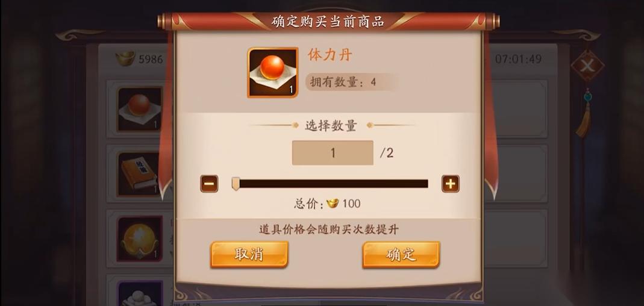644x306 pixels.
Task: Click the 体力丹 item name text
Action: pyautogui.click(x=330, y=55)
